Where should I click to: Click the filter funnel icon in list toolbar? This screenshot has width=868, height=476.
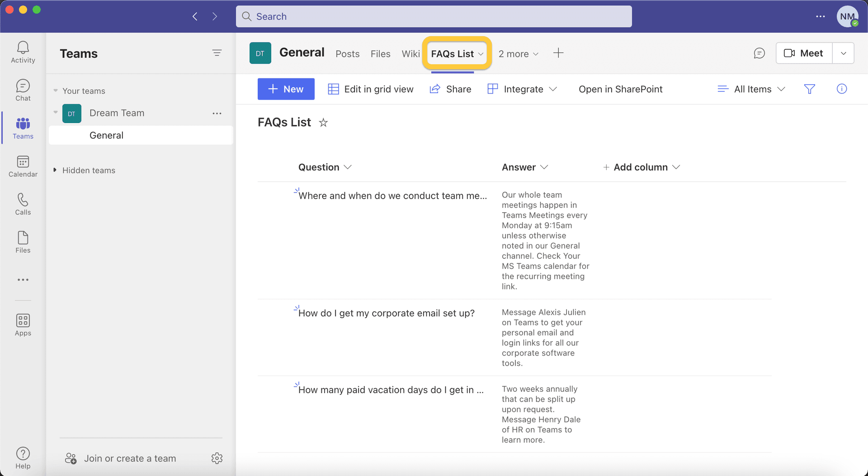coord(809,89)
